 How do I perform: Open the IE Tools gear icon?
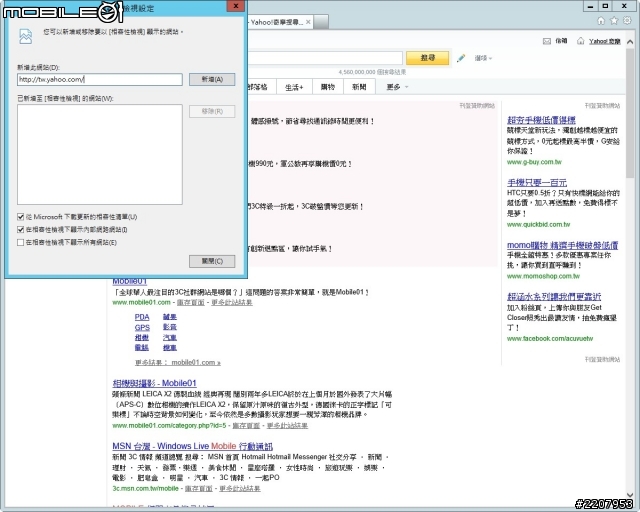click(627, 20)
